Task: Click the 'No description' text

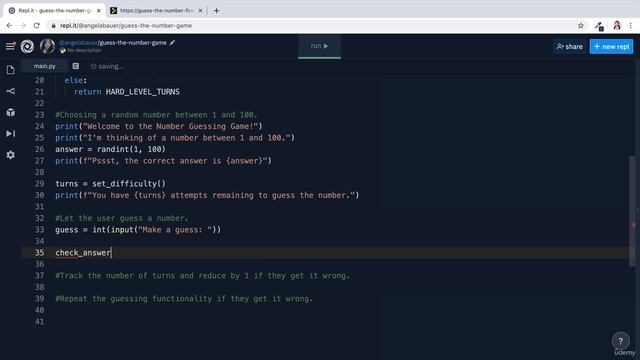Action: 84,50
